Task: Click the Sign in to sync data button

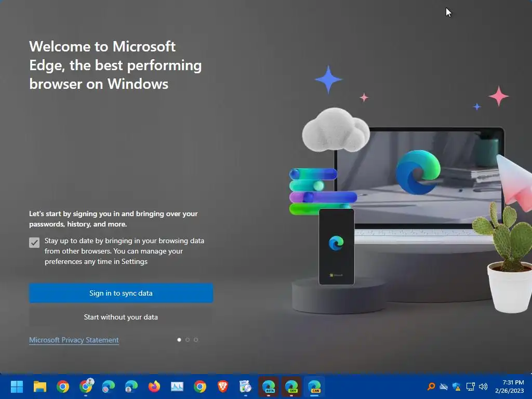Action: (x=121, y=293)
